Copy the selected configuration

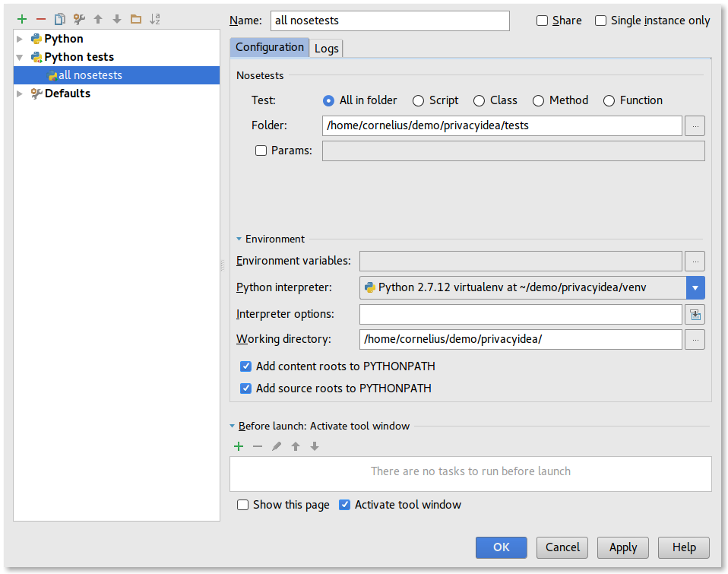click(x=60, y=19)
